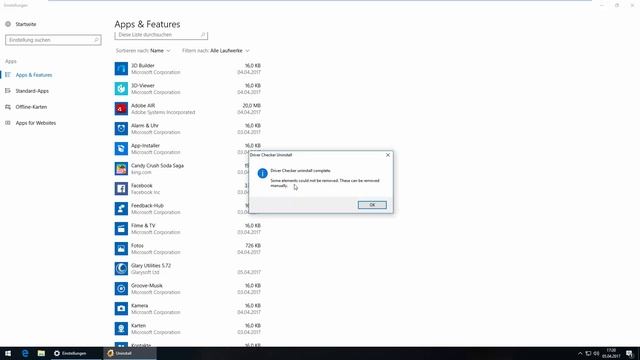The image size is (640, 360).
Task: Open the Filtern nach Alle Laufwerke dropdown
Action: pos(216,51)
